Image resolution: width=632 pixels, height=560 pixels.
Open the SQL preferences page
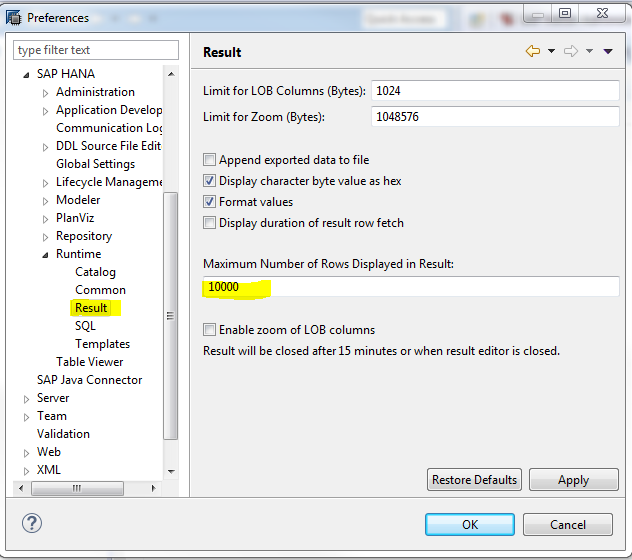[85, 326]
